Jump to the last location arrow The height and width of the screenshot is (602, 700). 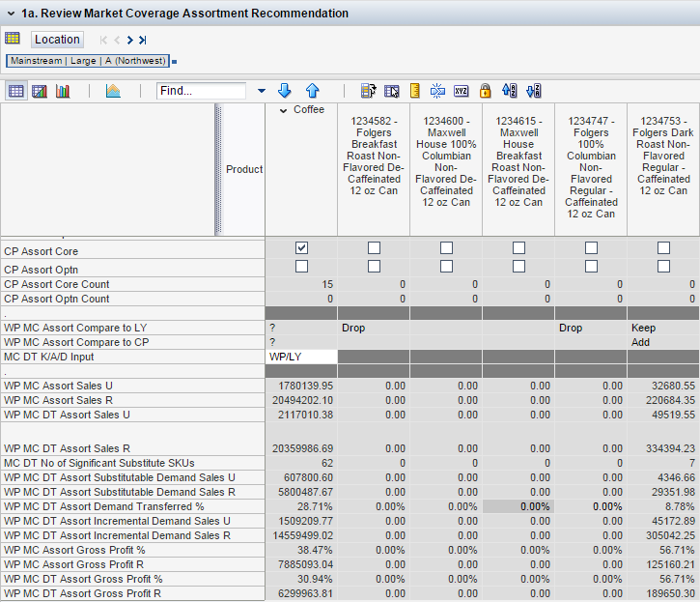[x=143, y=40]
